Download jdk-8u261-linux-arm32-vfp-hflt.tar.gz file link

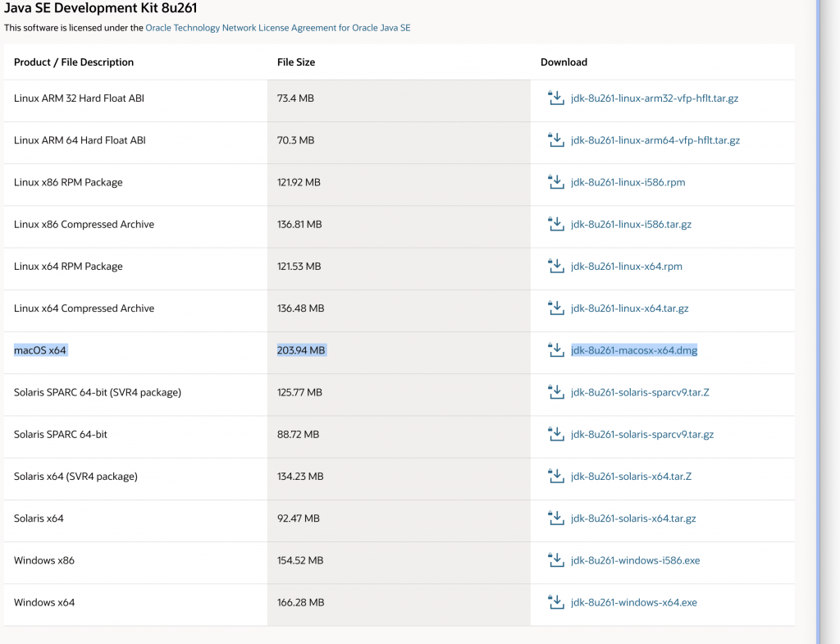click(654, 98)
